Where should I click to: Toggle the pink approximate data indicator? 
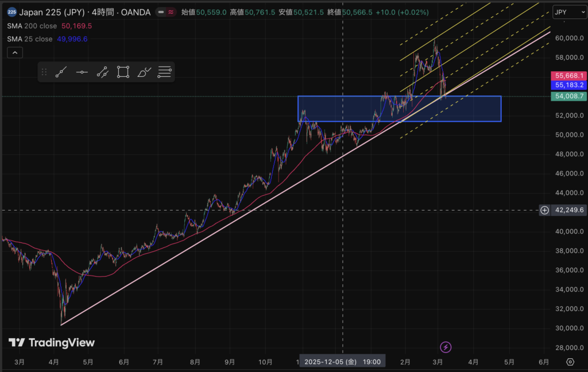(171, 11)
